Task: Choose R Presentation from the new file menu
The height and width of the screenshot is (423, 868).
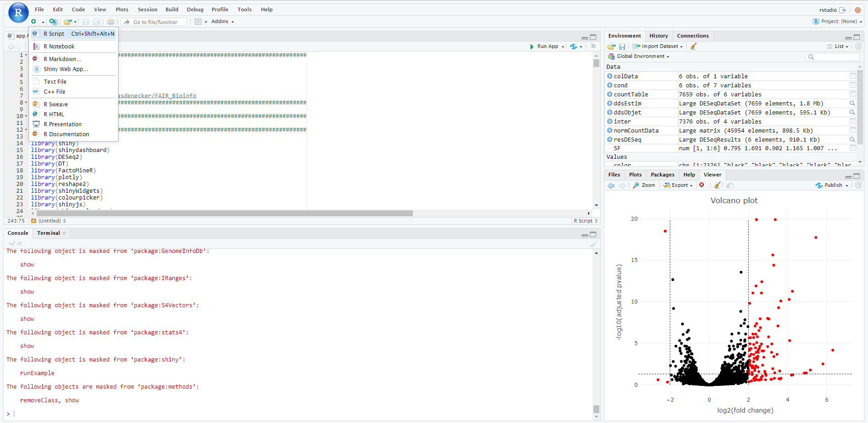Action: pos(73,124)
